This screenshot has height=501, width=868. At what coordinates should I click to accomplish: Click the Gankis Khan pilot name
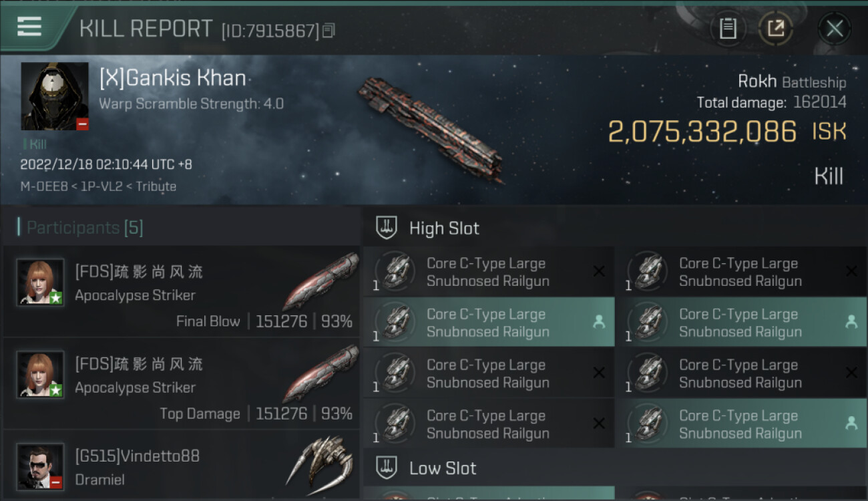pos(173,78)
